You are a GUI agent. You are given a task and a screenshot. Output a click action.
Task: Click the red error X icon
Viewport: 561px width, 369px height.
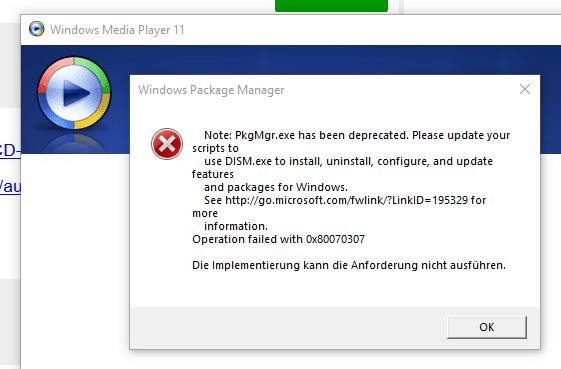point(167,144)
